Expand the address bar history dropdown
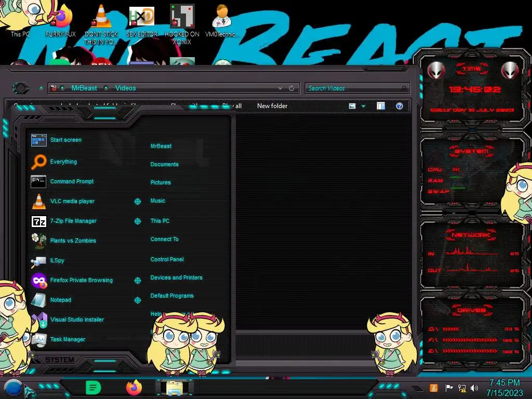This screenshot has height=399, width=532. (x=280, y=88)
